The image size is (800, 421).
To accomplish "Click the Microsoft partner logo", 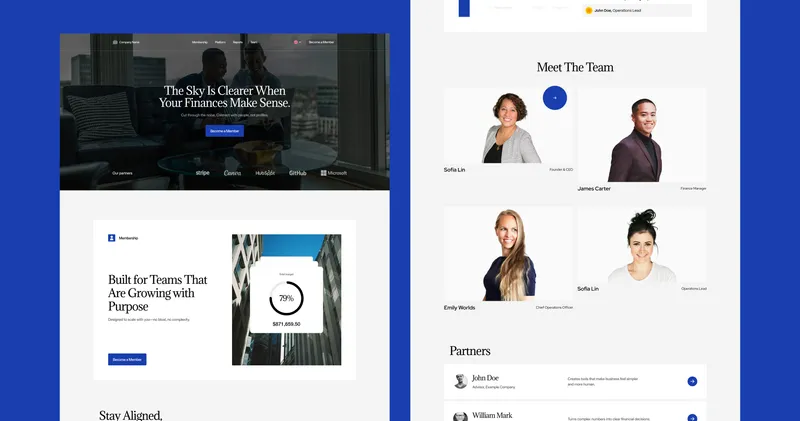I will pyautogui.click(x=334, y=173).
